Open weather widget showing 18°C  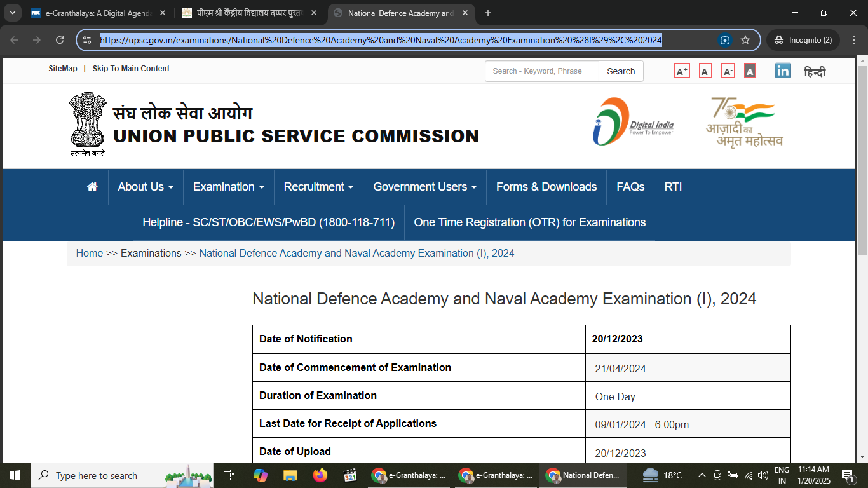[662, 475]
